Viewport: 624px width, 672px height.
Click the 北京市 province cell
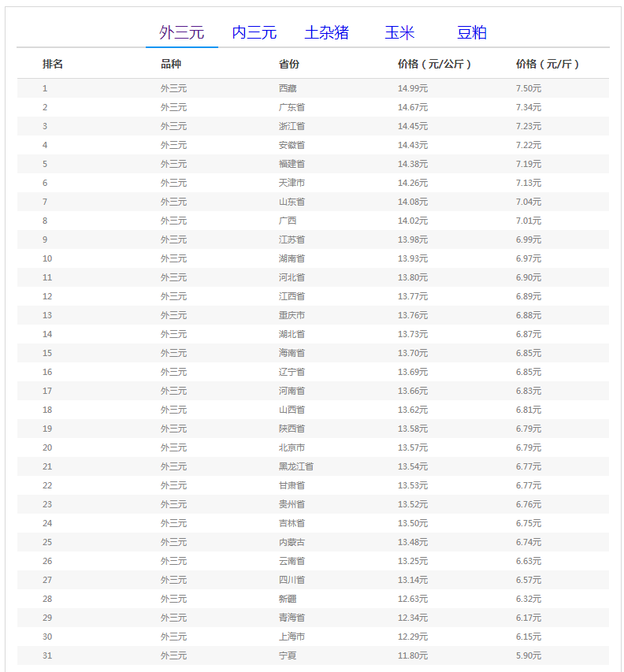[x=292, y=447]
